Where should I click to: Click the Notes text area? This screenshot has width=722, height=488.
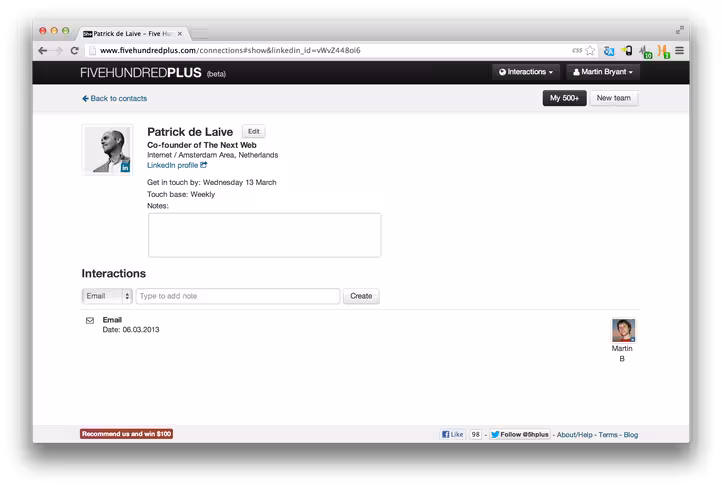click(264, 235)
